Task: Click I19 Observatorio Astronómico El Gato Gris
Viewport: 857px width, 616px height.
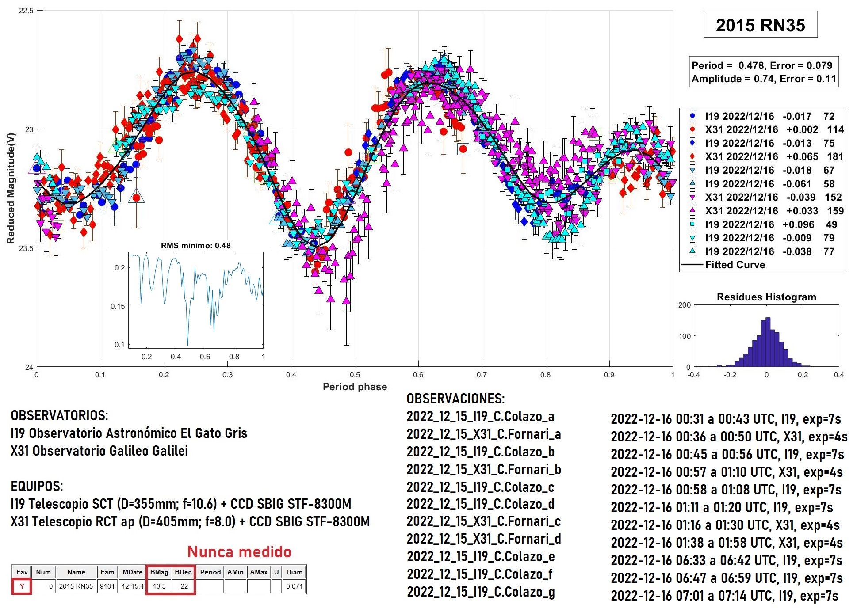Action: click(129, 433)
